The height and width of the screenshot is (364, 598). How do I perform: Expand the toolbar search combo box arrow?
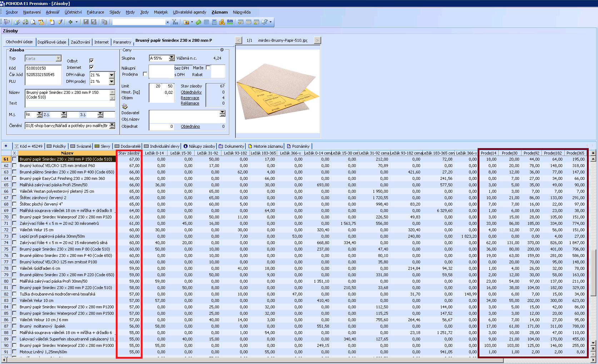coord(168,22)
